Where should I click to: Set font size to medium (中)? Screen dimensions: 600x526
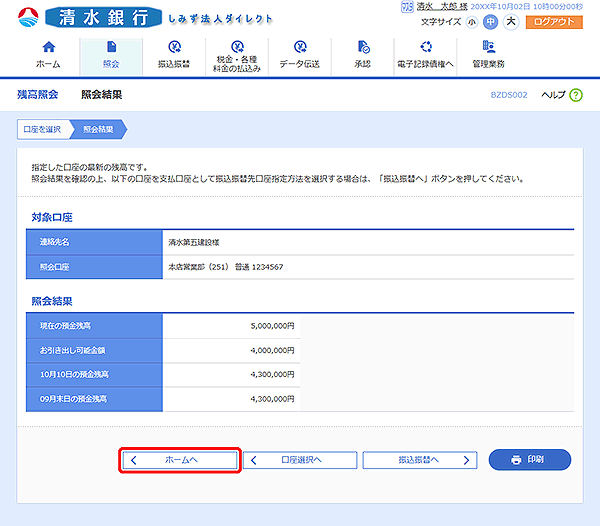491,22
